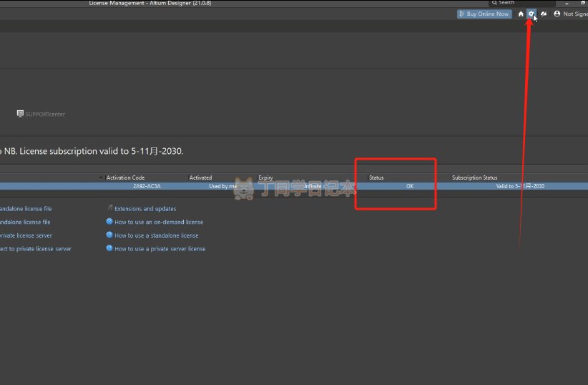588x385 pixels.
Task: Sort by the Activation Code column header
Action: pos(125,177)
